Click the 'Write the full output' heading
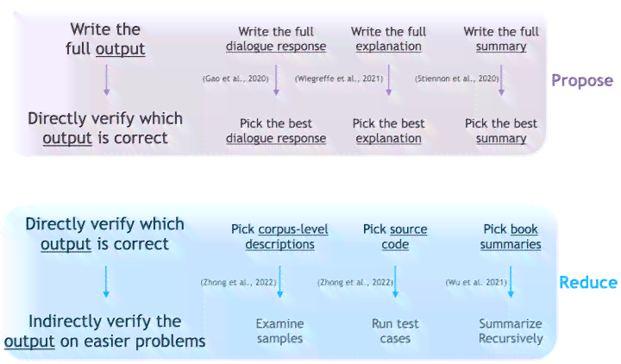The height and width of the screenshot is (364, 621). [105, 39]
